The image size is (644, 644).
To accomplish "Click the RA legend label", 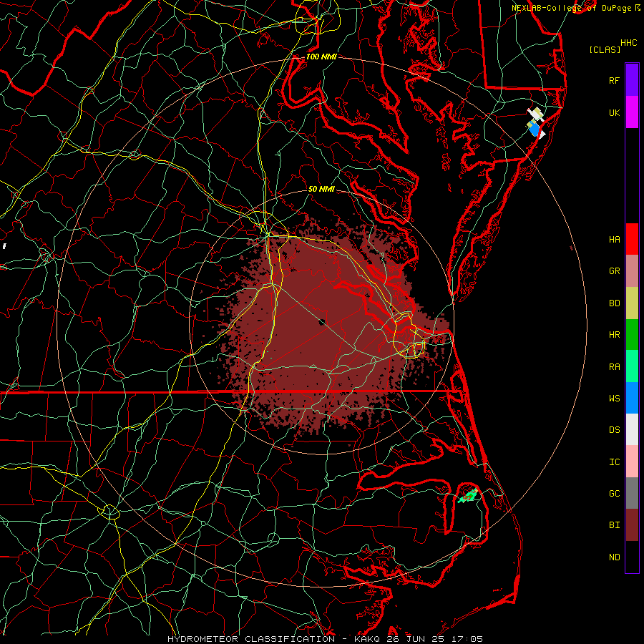I will pyautogui.click(x=614, y=366).
